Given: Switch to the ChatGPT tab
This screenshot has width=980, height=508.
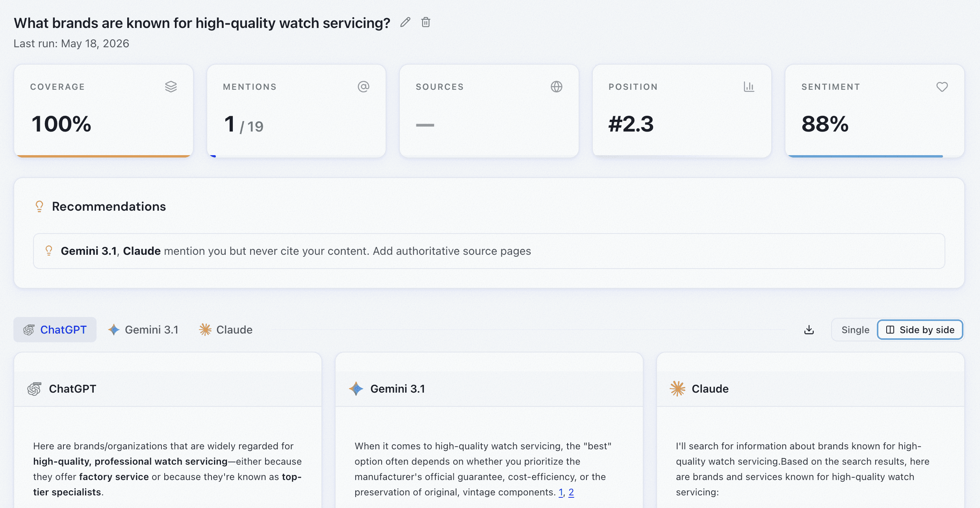Looking at the screenshot, I should click(55, 330).
